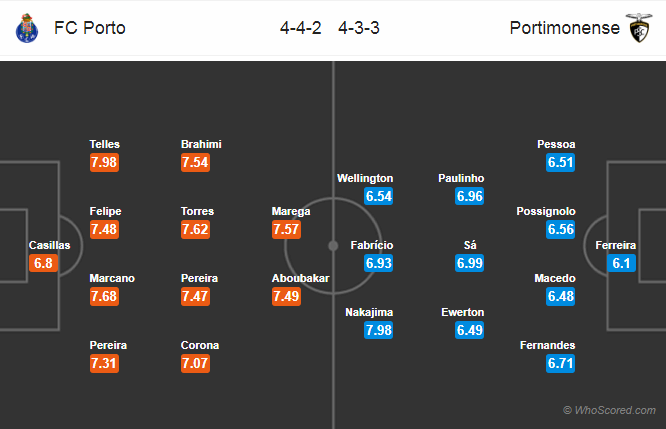The height and width of the screenshot is (429, 666).
Task: Click Nakajima rating badge 7.98
Action: pyautogui.click(x=378, y=330)
